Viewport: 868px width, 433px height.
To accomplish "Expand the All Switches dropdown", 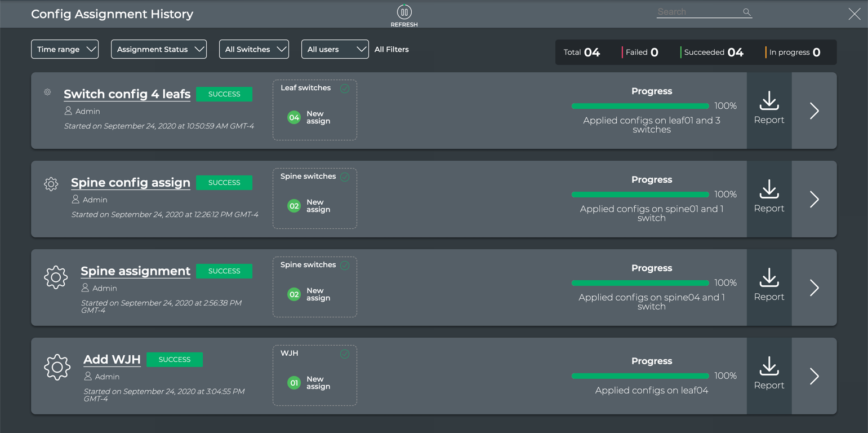I will click(253, 50).
